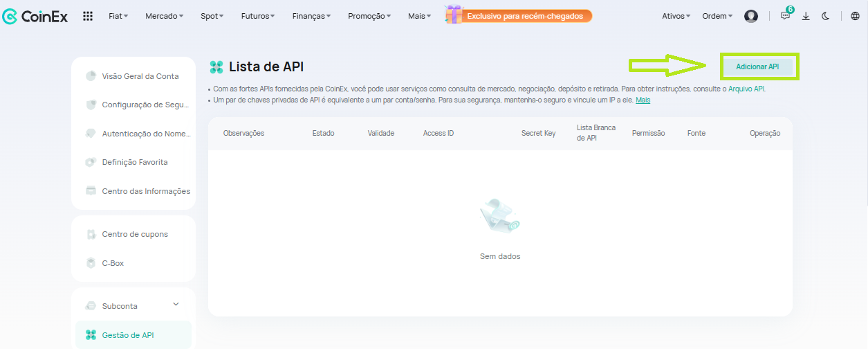Open the Arquivo API link

point(746,89)
